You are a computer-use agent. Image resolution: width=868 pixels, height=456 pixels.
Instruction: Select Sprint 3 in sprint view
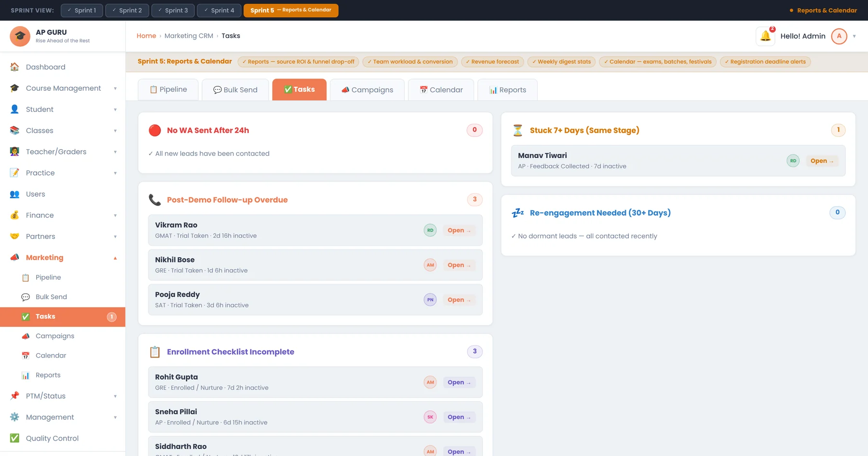click(x=173, y=10)
